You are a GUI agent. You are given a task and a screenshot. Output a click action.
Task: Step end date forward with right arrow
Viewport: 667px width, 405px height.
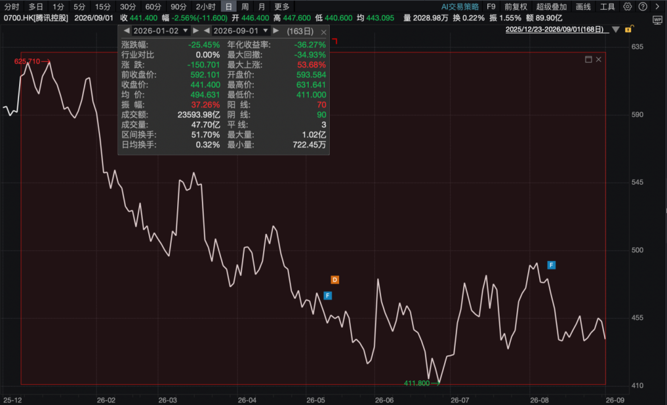click(276, 31)
